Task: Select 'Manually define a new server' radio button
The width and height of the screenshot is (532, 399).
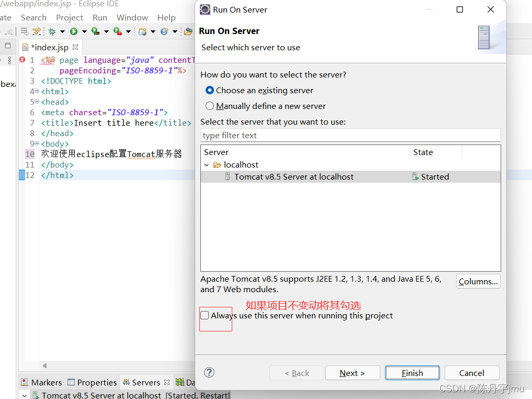Action: pyautogui.click(x=210, y=106)
